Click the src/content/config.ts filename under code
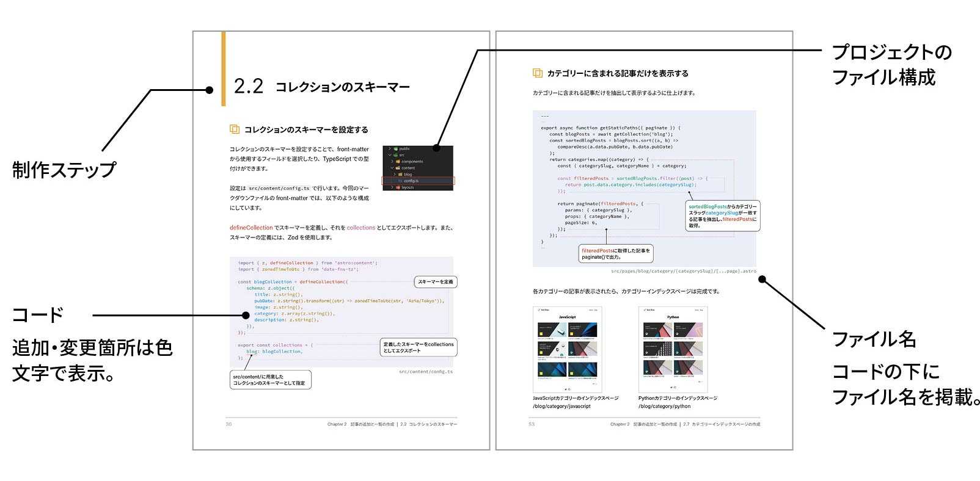Image resolution: width=980 pixels, height=481 pixels. [x=426, y=372]
